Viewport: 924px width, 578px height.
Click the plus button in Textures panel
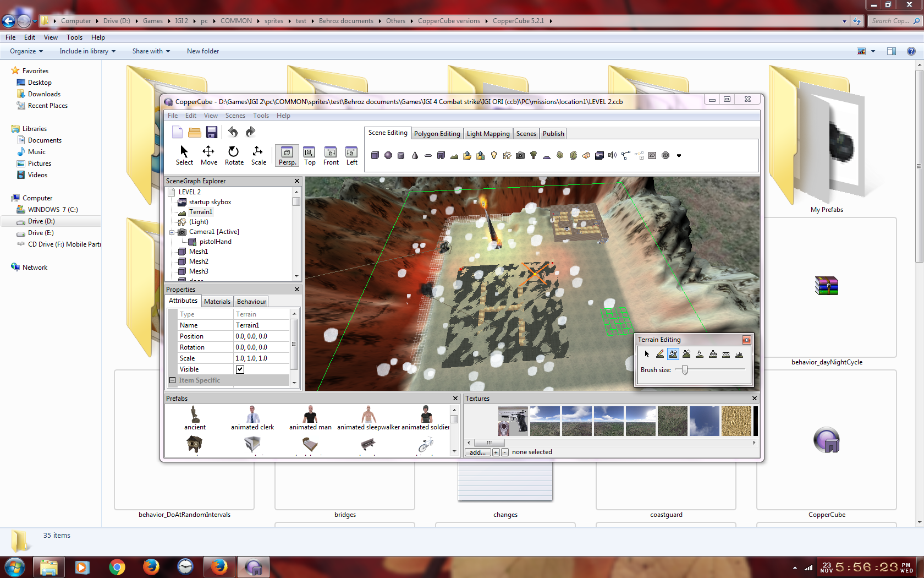496,452
